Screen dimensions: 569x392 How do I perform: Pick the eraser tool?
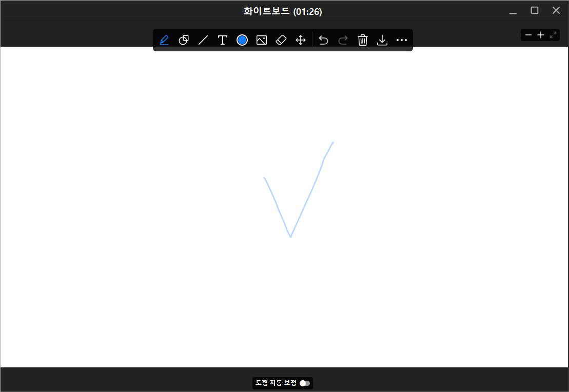tap(281, 40)
